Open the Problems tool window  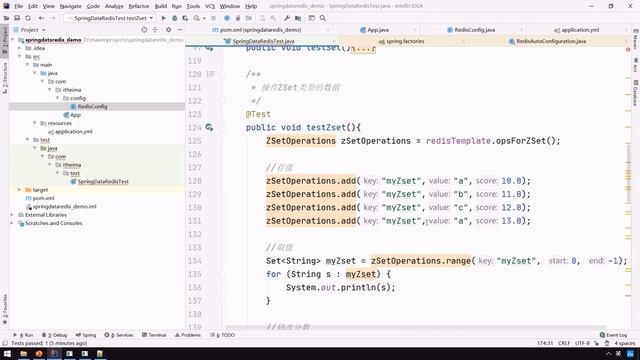[x=188, y=335]
